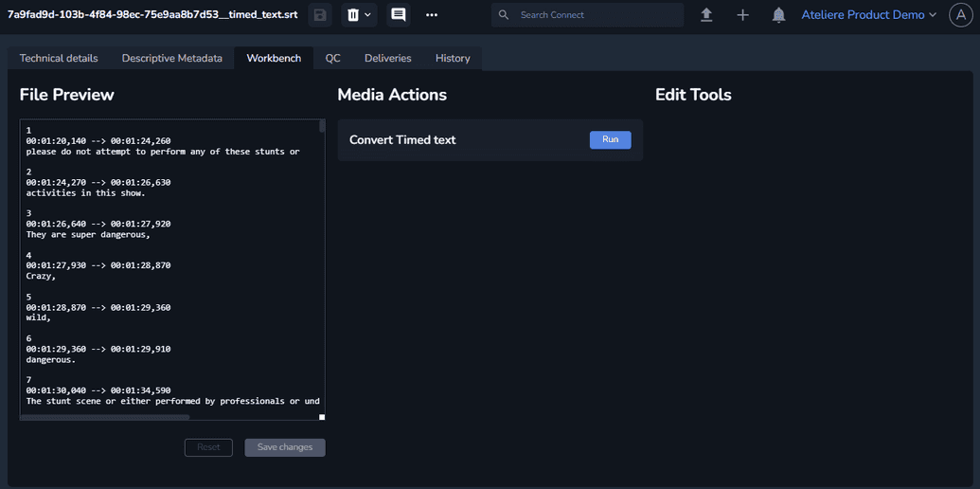Open the comments speech-bubble icon
980x489 pixels.
tap(398, 15)
